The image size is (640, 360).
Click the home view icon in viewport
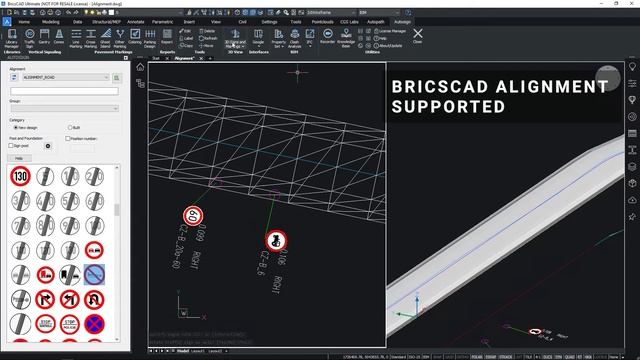[x=140, y=67]
